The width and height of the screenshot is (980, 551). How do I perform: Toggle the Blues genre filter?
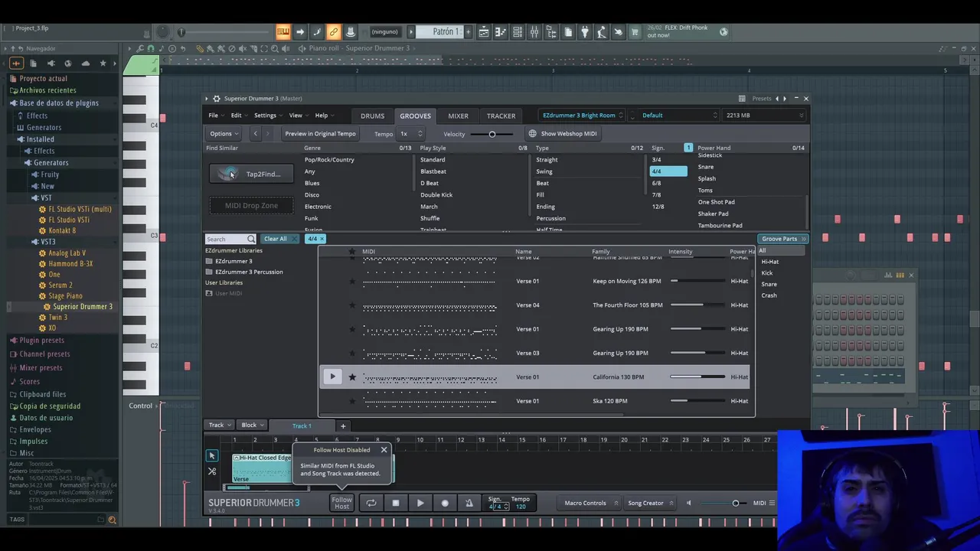(x=312, y=183)
